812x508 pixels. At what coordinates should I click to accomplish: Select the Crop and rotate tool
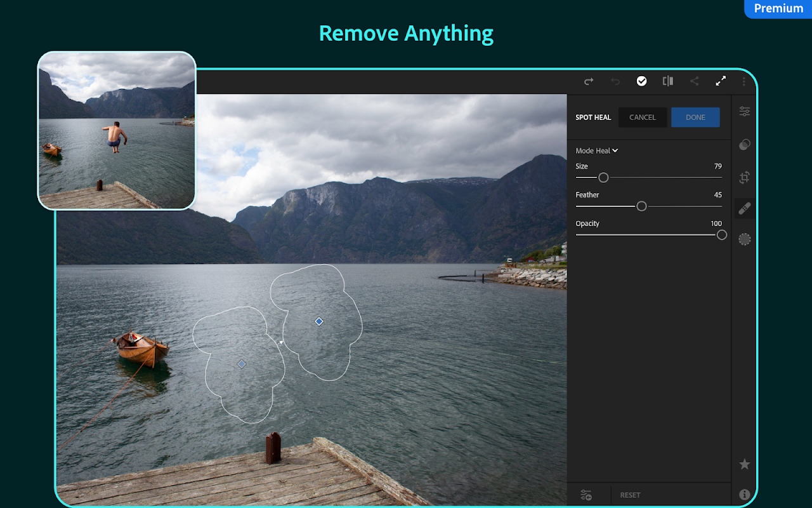745,178
